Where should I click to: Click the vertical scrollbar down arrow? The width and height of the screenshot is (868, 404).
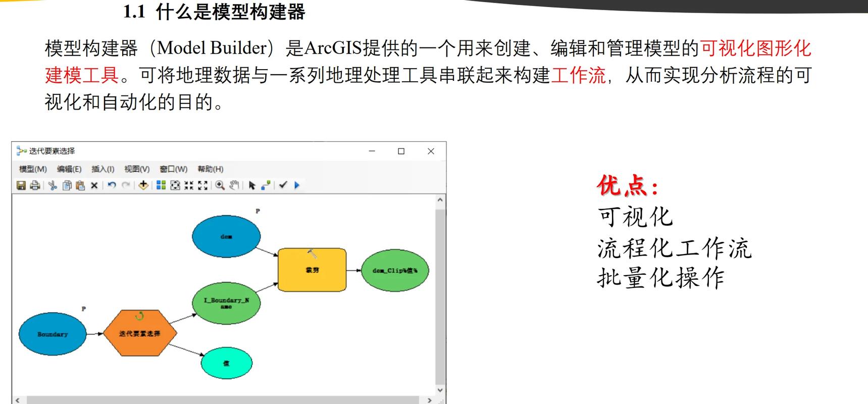click(440, 390)
